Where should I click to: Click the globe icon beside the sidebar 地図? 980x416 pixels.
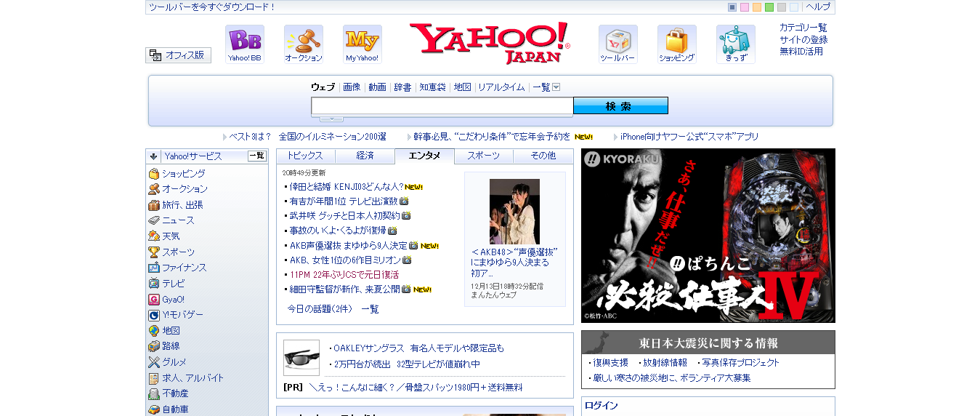click(x=154, y=331)
